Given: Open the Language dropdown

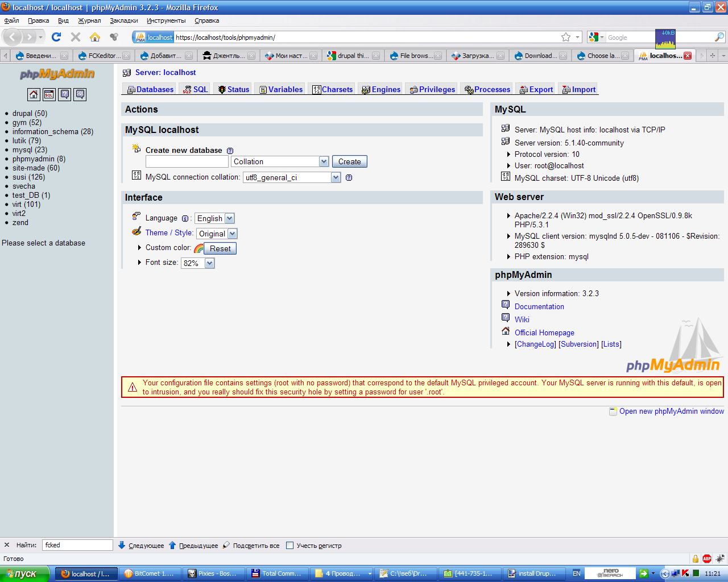Looking at the screenshot, I should [214, 218].
